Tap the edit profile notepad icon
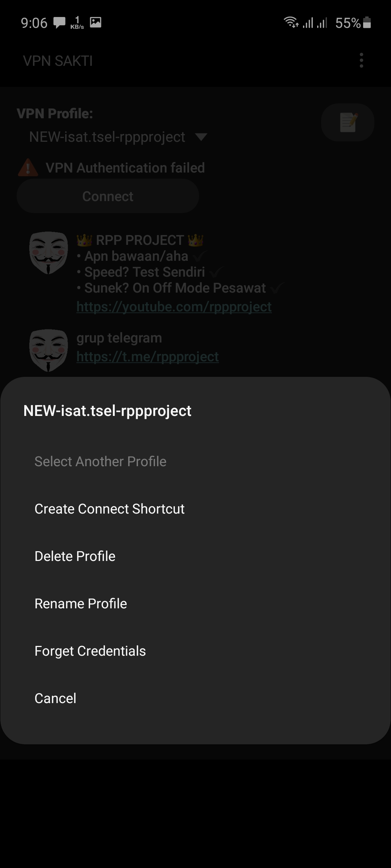 tap(348, 122)
